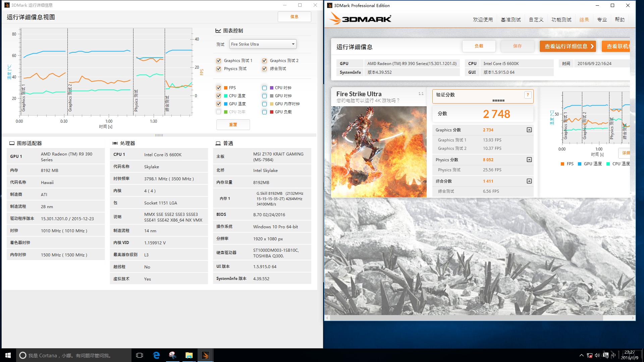Select the results tab
The image size is (644, 362).
584,20
